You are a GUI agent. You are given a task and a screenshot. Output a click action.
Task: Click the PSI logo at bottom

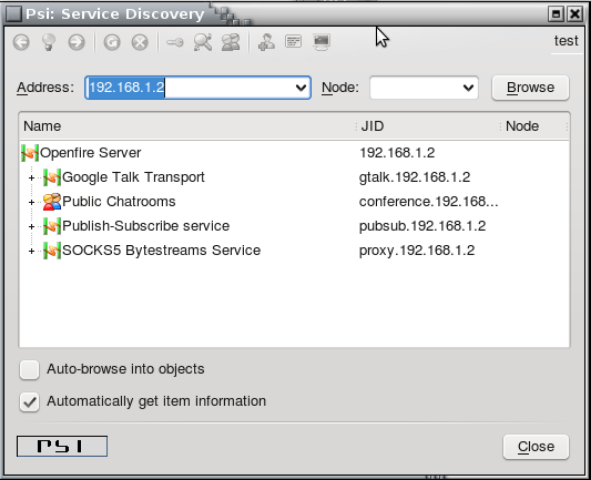pos(62,446)
